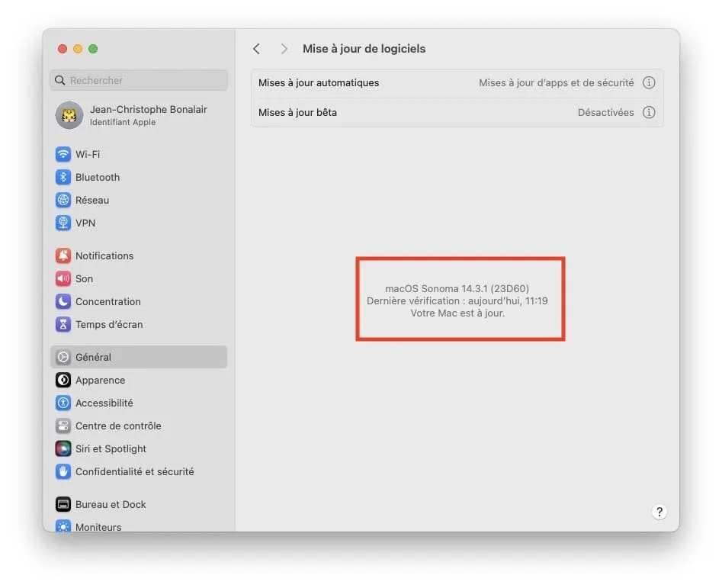Click the user avatar picture

[69, 115]
